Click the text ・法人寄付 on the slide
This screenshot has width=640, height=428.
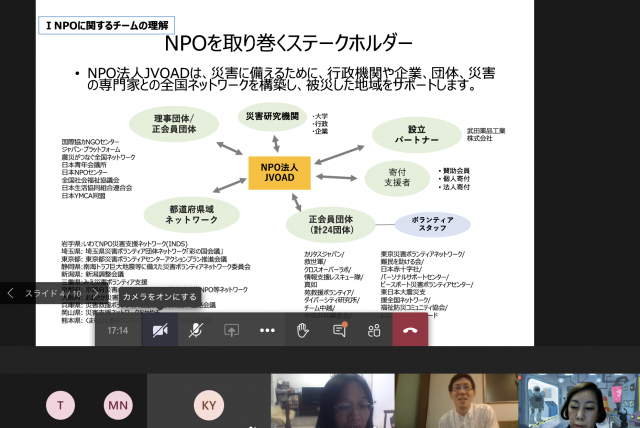pos(454,187)
